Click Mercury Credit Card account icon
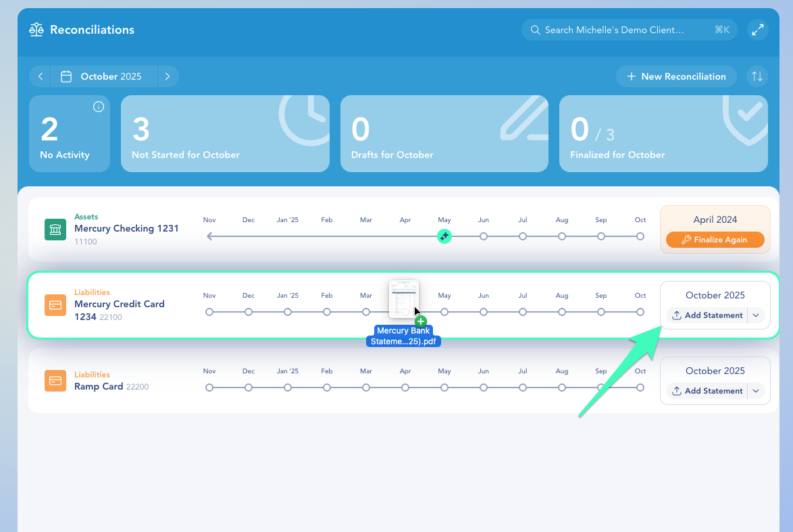Screen dimensions: 793x532 55,305
